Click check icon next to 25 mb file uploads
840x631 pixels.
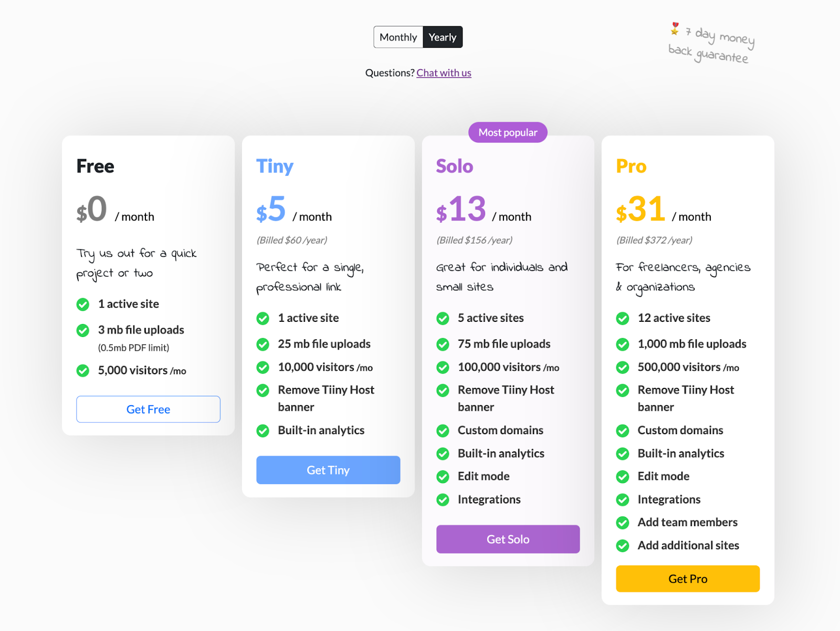click(263, 344)
